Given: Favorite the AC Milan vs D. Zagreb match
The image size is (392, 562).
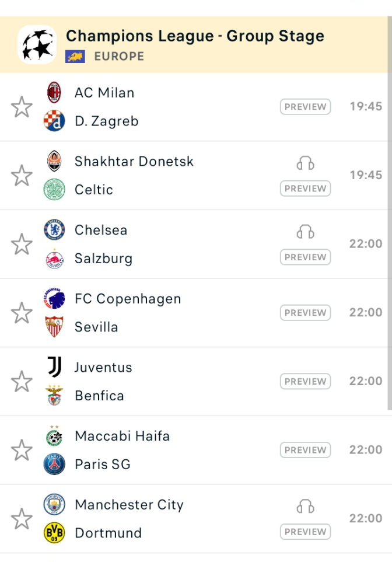Looking at the screenshot, I should tap(22, 107).
